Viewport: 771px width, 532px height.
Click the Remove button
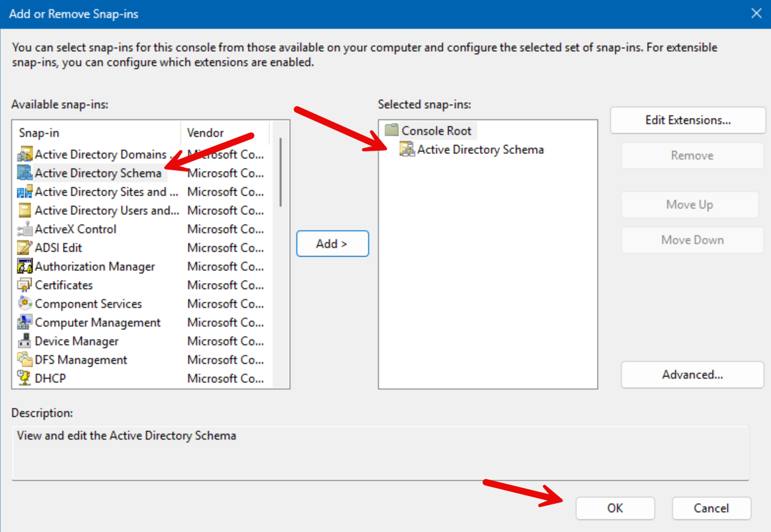[x=692, y=156]
